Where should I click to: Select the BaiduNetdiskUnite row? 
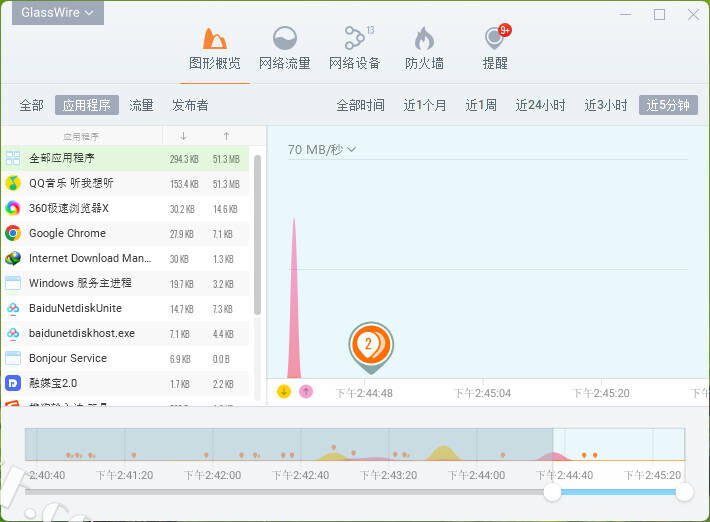[x=125, y=308]
